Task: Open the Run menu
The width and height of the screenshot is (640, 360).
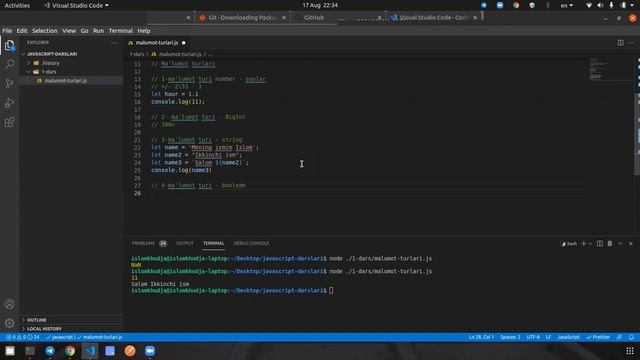Action: click(98, 31)
